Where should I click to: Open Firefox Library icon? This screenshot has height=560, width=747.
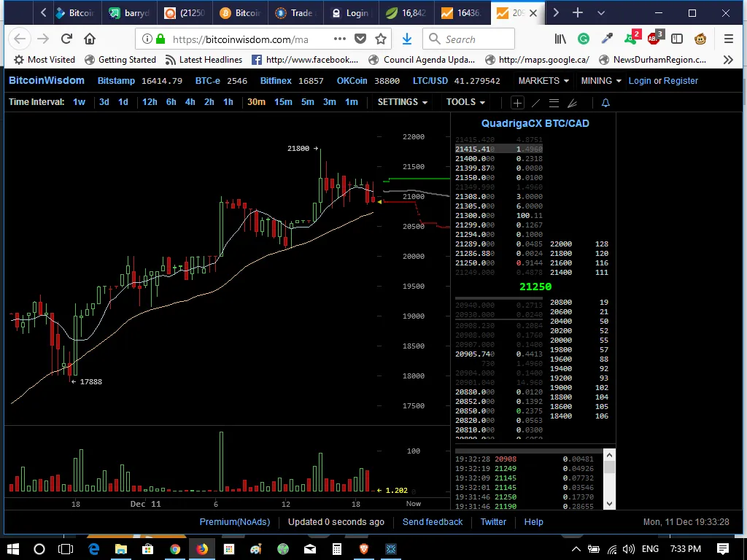pyautogui.click(x=560, y=39)
